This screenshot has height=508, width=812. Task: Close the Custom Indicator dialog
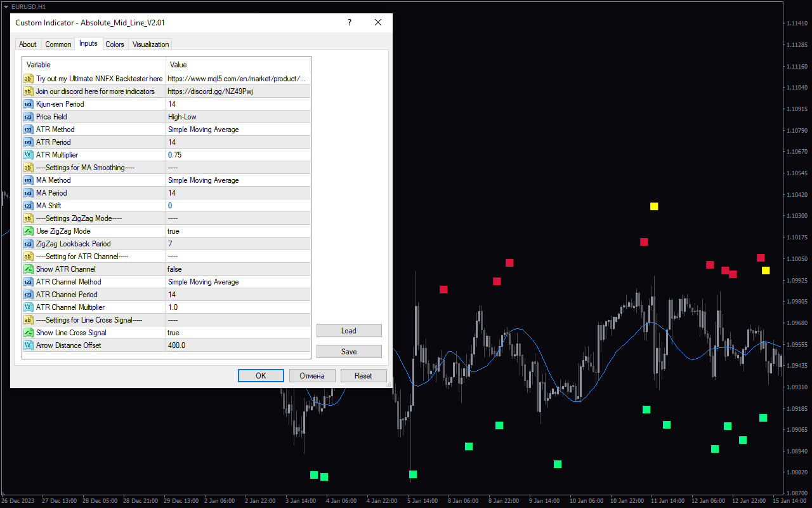[x=378, y=22]
